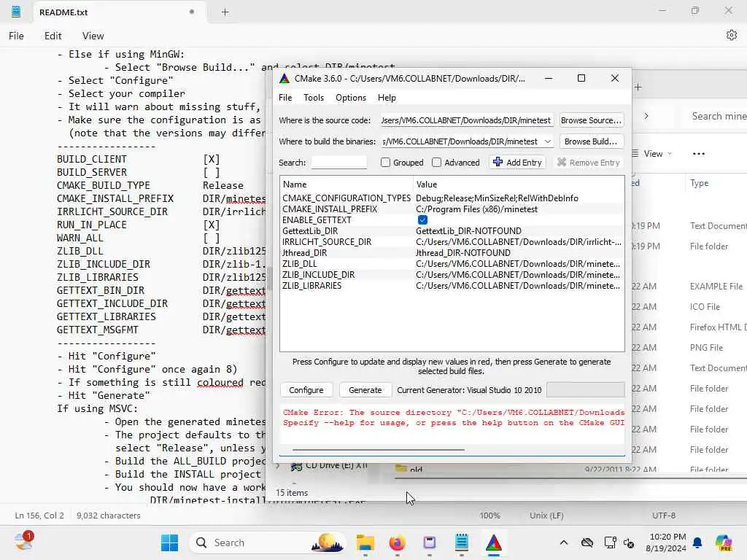Open clock and date in taskbar
Viewport: 747px width, 560px height.
click(x=665, y=542)
